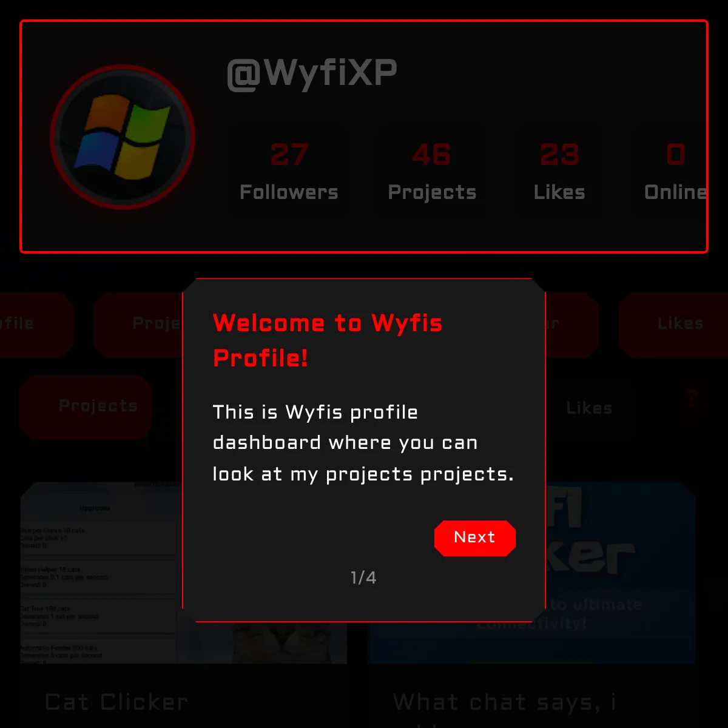Click the Cat Clicker project title
The width and height of the screenshot is (728, 728).
[116, 703]
